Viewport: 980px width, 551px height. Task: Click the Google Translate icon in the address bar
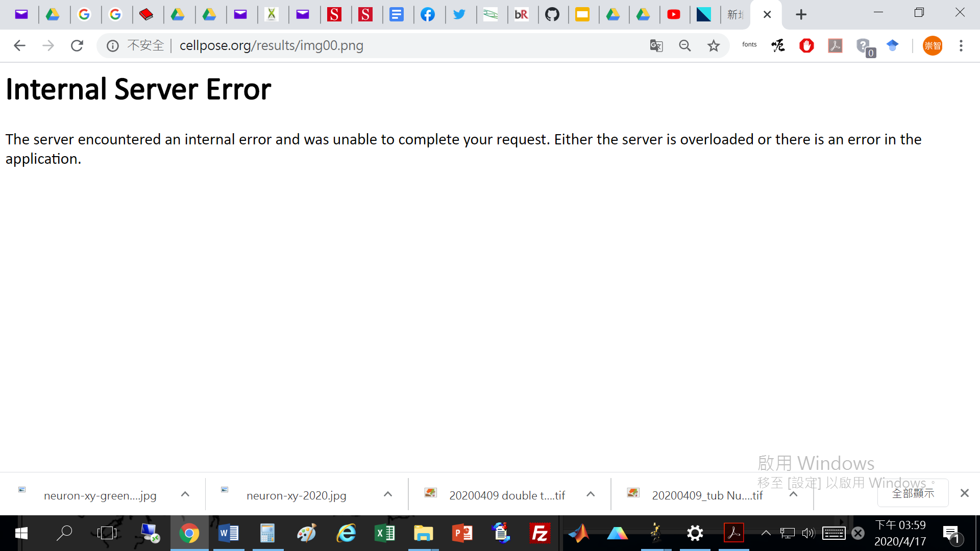656,46
